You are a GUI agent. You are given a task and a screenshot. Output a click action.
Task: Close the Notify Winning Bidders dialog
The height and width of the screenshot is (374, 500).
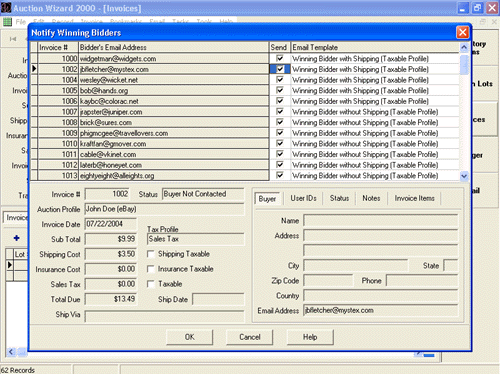tap(462, 32)
